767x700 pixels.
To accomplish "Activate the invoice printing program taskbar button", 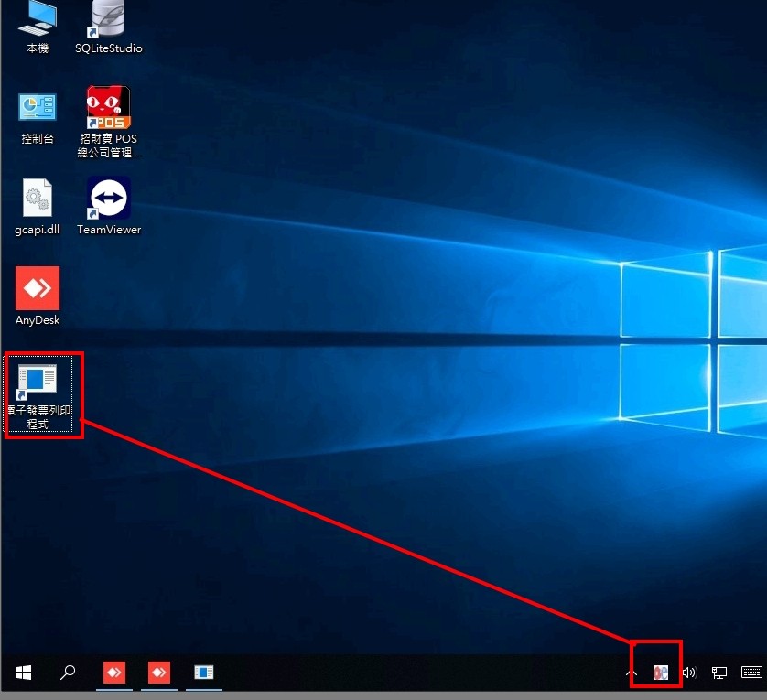I will [204, 673].
